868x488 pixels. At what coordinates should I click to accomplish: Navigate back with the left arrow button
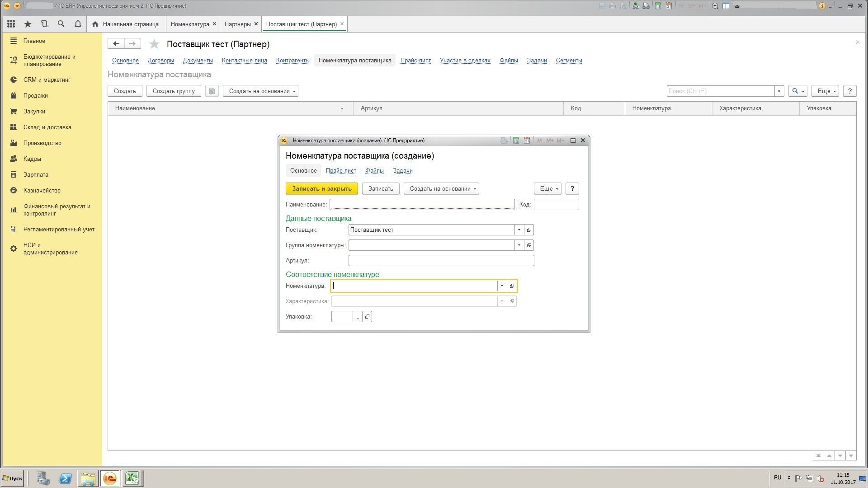pyautogui.click(x=116, y=44)
